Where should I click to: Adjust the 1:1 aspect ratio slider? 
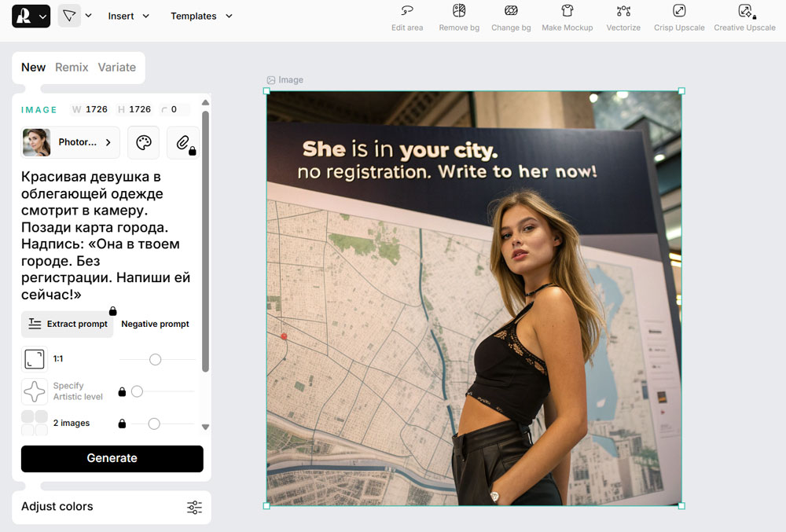(x=155, y=359)
